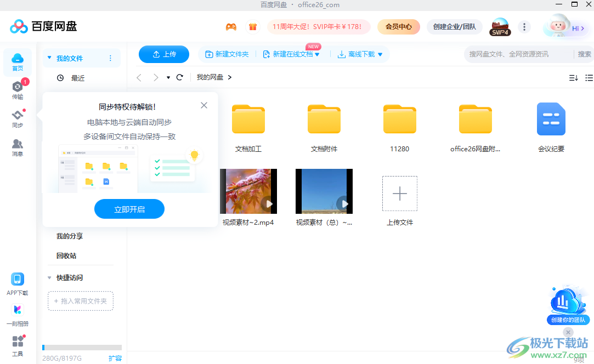Click the 立即开启 button
Screen dimensions: 594x364
click(129, 209)
